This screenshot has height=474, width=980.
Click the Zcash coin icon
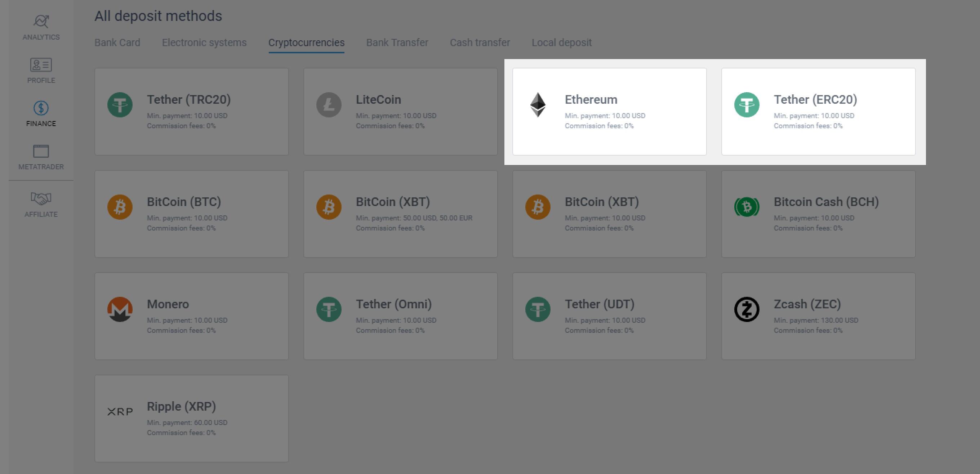click(747, 309)
